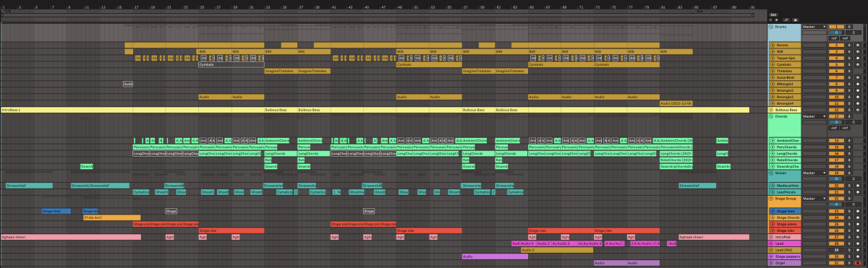Solo the Timbales track

(x=850, y=71)
